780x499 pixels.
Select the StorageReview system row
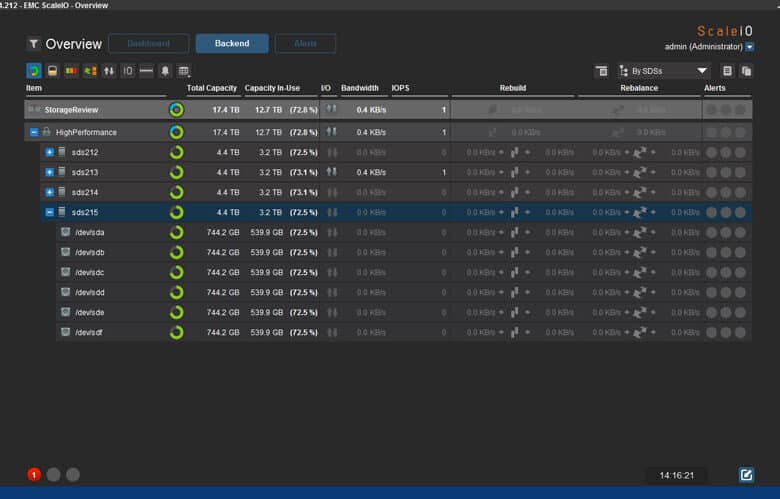(x=388, y=109)
